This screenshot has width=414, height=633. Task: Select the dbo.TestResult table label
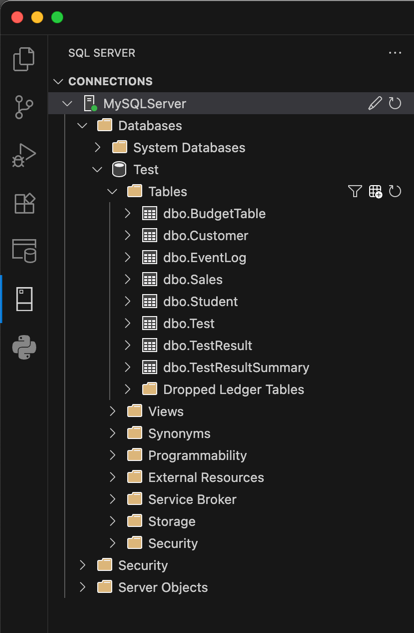tap(207, 346)
